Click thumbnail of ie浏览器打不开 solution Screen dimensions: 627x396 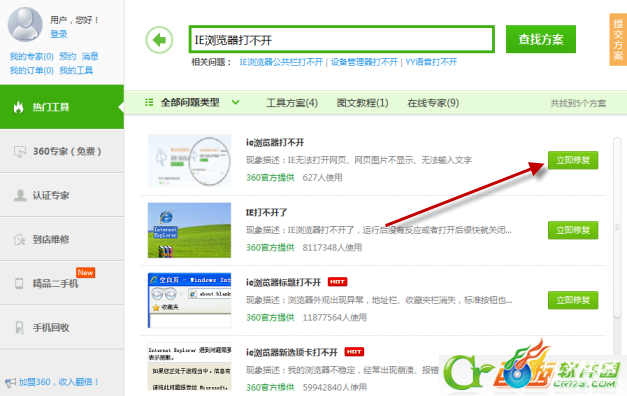190,160
